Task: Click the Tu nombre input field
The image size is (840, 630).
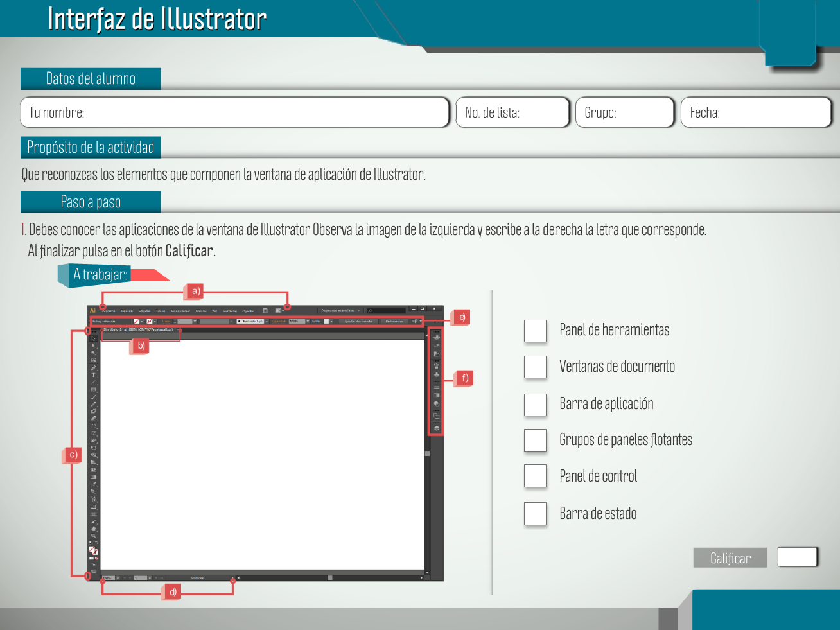Action: [235, 112]
